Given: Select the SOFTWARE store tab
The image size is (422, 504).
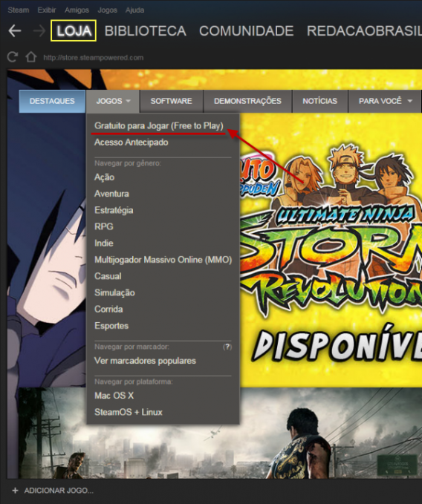Looking at the screenshot, I should coord(171,101).
